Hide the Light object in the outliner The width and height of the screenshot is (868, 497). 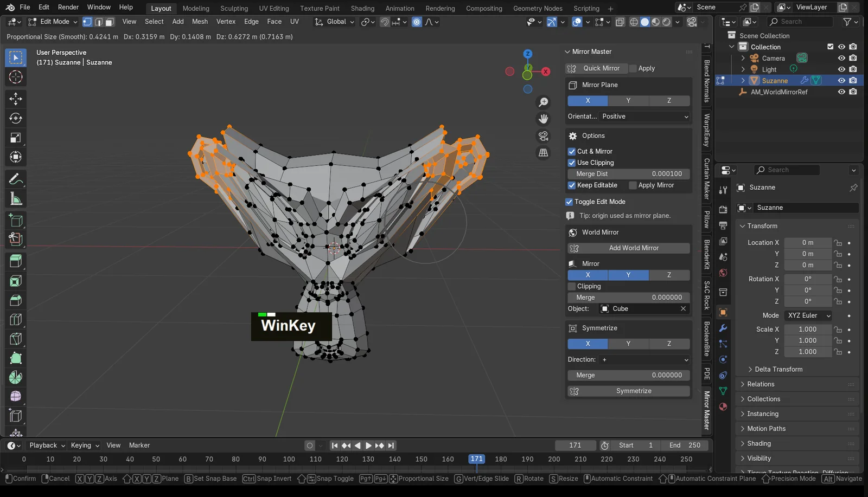pyautogui.click(x=841, y=69)
